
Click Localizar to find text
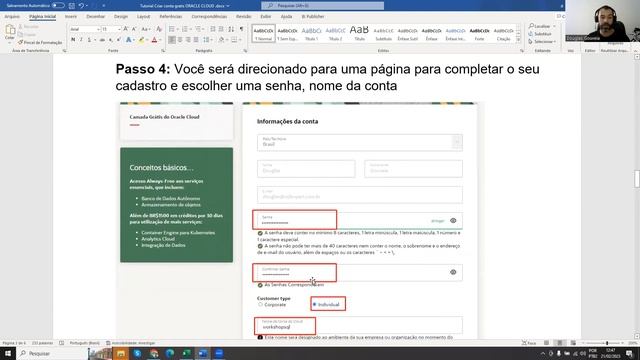click(540, 26)
